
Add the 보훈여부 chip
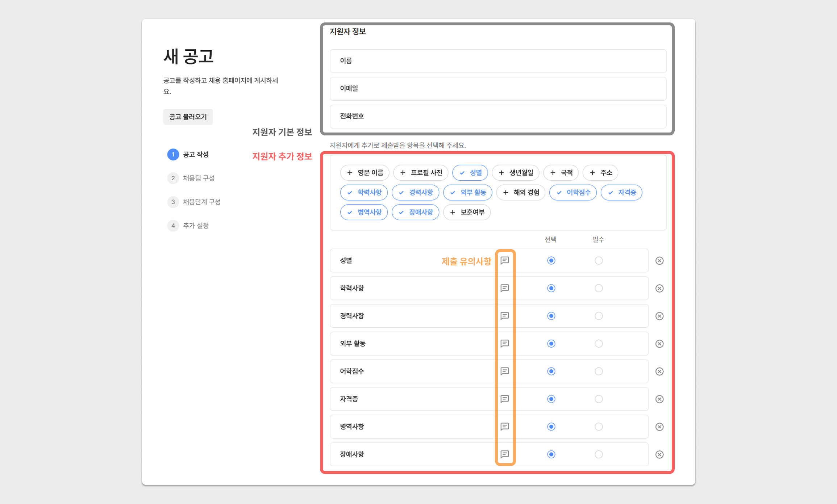click(467, 212)
